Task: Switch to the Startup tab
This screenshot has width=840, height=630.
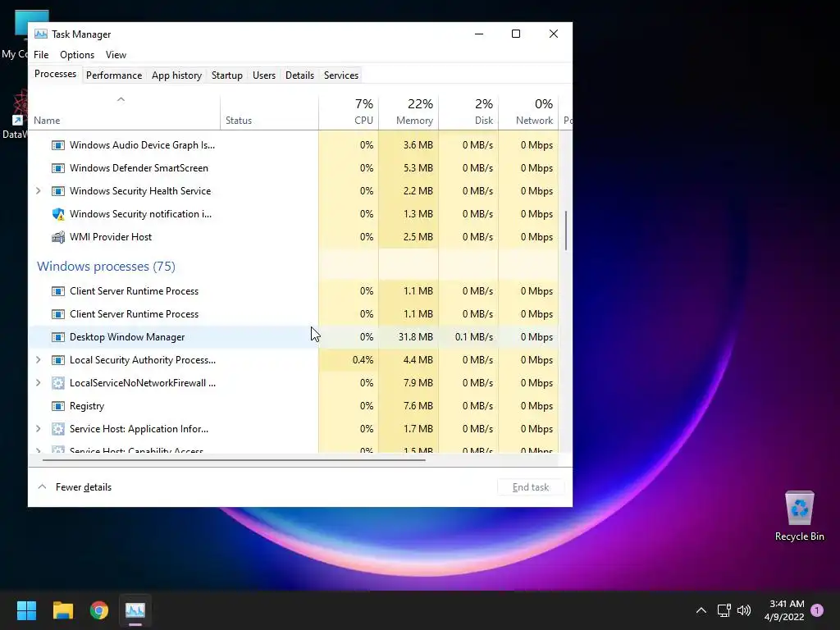Action: (227, 75)
